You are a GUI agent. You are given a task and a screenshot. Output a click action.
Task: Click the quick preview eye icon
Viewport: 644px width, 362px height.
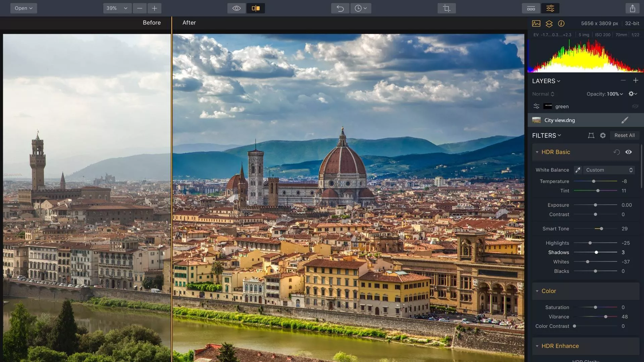click(x=236, y=8)
